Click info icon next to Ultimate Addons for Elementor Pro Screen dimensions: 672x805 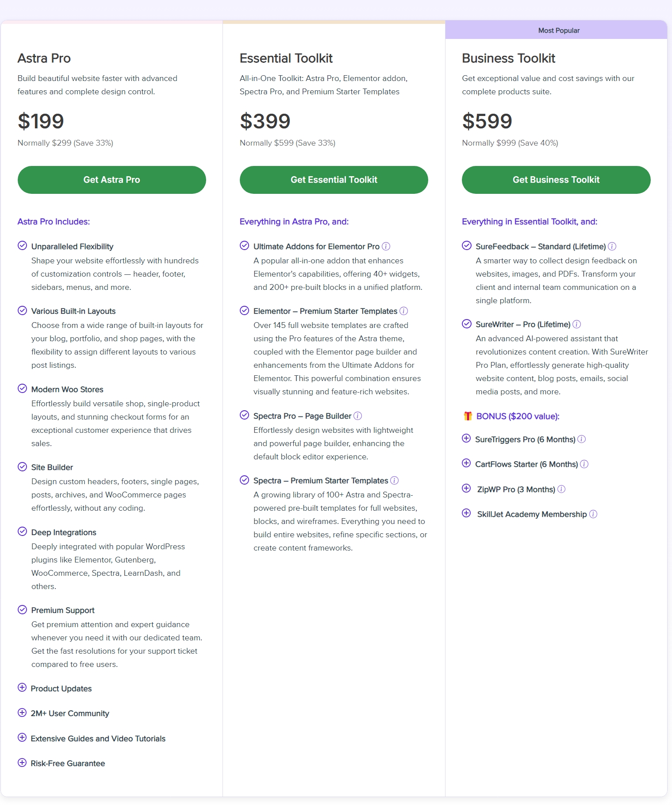(386, 247)
